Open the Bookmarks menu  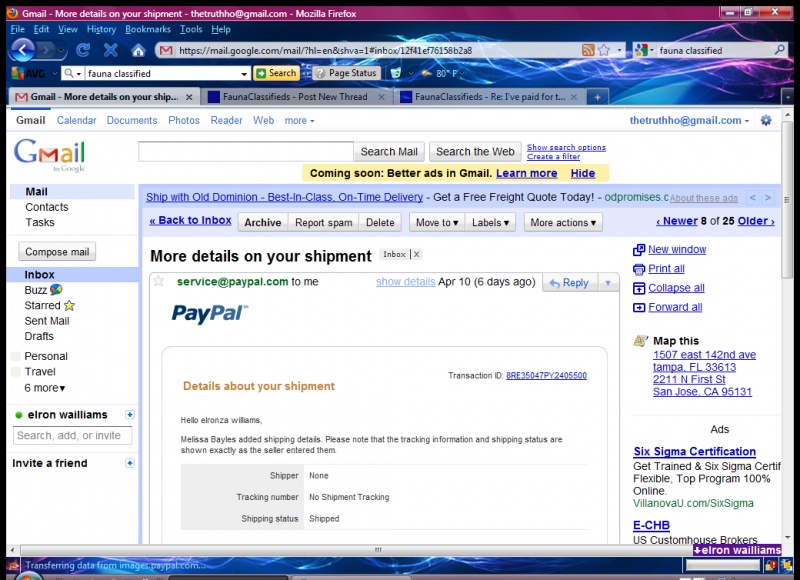[148, 29]
